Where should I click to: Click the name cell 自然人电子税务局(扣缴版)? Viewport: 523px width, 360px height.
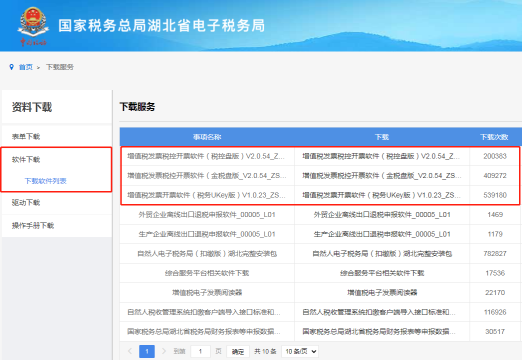click(207, 254)
